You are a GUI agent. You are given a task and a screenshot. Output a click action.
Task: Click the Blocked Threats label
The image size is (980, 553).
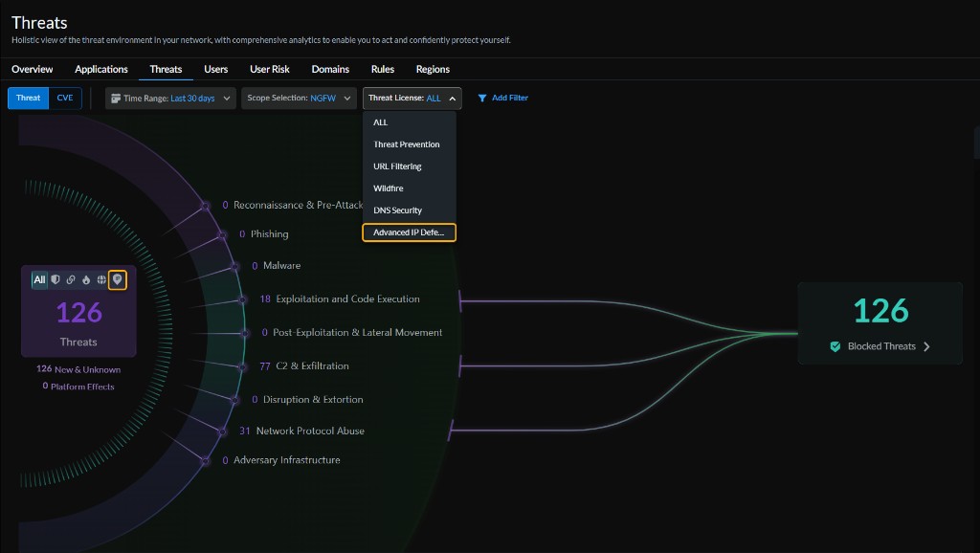point(881,346)
